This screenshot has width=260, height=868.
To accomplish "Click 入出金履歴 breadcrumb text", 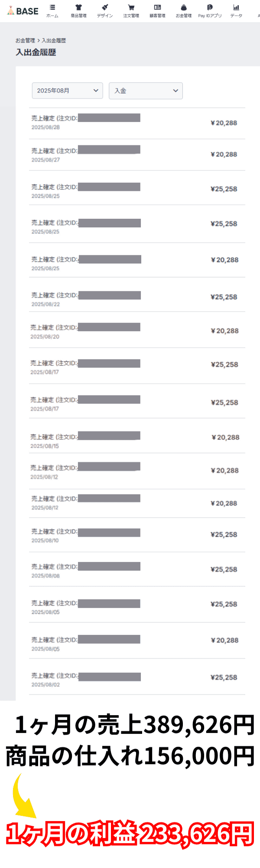I will point(54,40).
